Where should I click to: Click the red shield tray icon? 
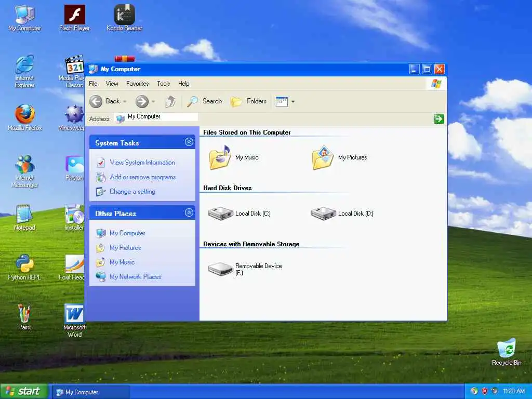pyautogui.click(x=485, y=391)
